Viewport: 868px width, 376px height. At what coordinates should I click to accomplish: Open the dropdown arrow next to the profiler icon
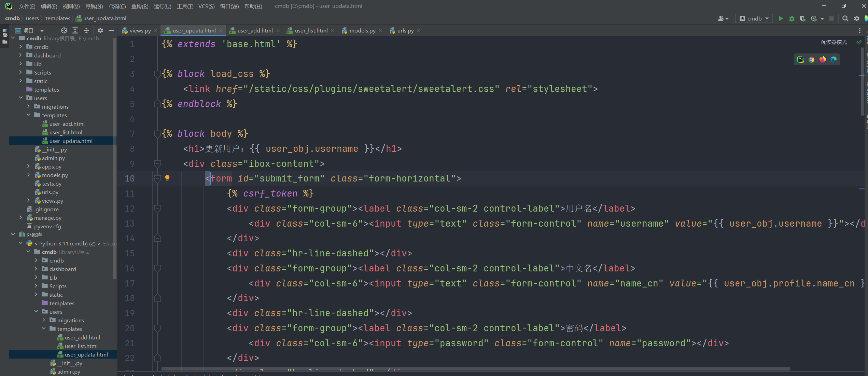822,19
